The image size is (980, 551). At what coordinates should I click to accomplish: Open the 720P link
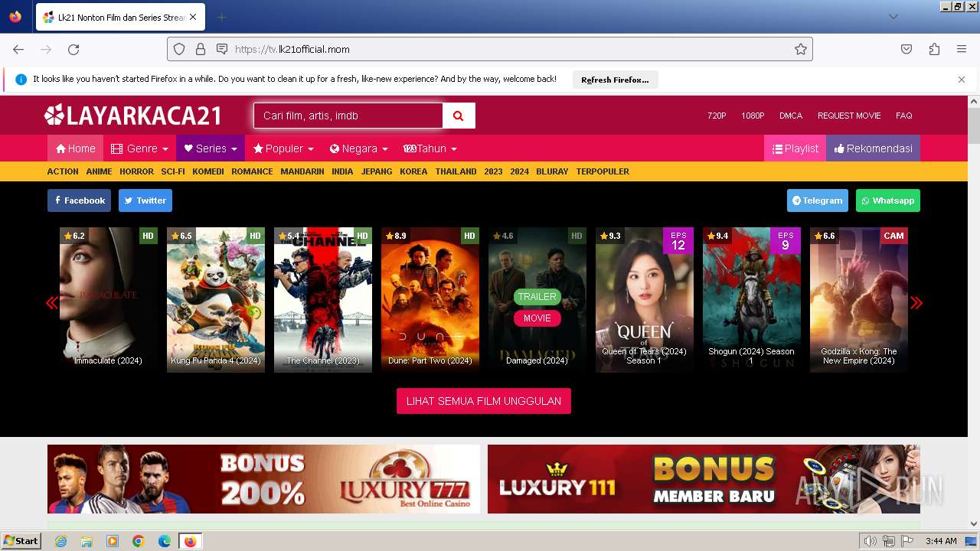tap(717, 116)
